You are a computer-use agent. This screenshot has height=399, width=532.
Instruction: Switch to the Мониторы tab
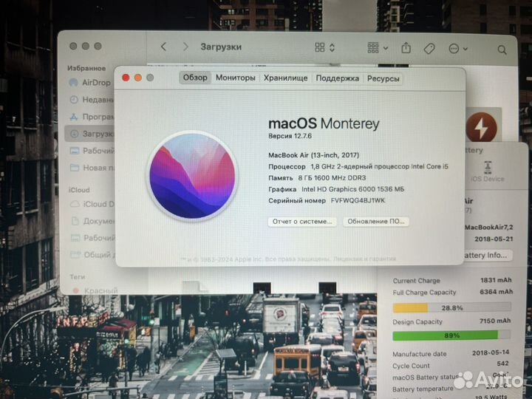[236, 78]
